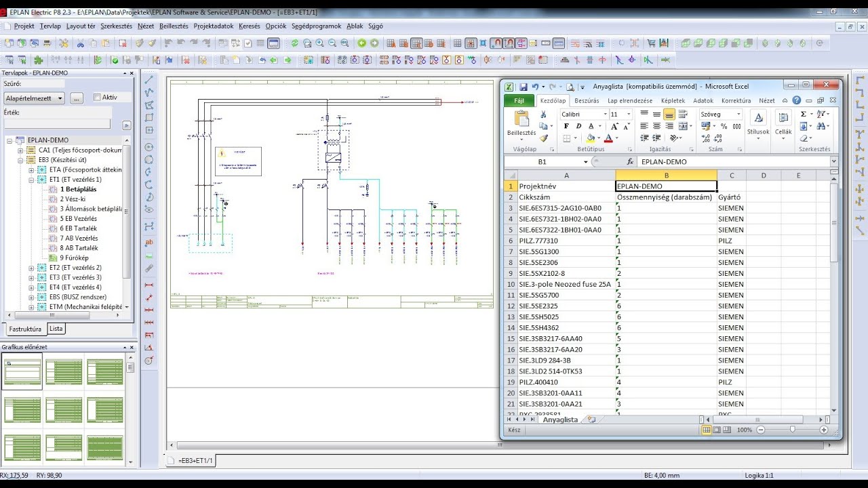This screenshot has height=488, width=868.
Task: Click the AutoSum sigma icon in Excel
Action: tap(804, 114)
